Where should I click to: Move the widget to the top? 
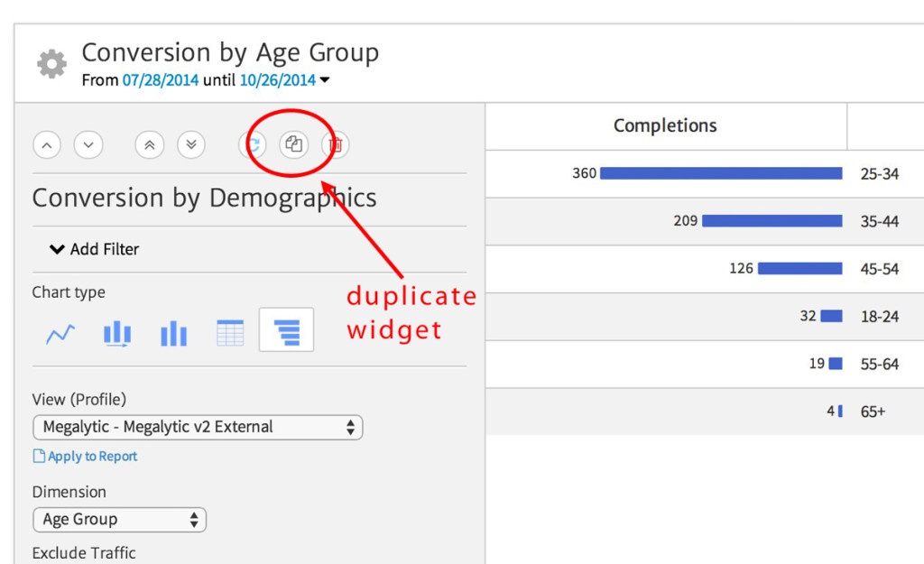click(x=149, y=144)
